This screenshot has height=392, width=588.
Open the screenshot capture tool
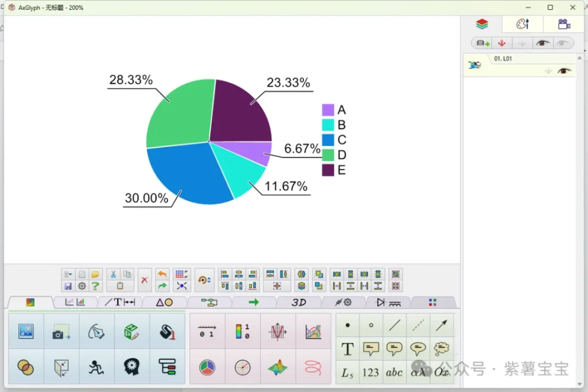pos(61,332)
